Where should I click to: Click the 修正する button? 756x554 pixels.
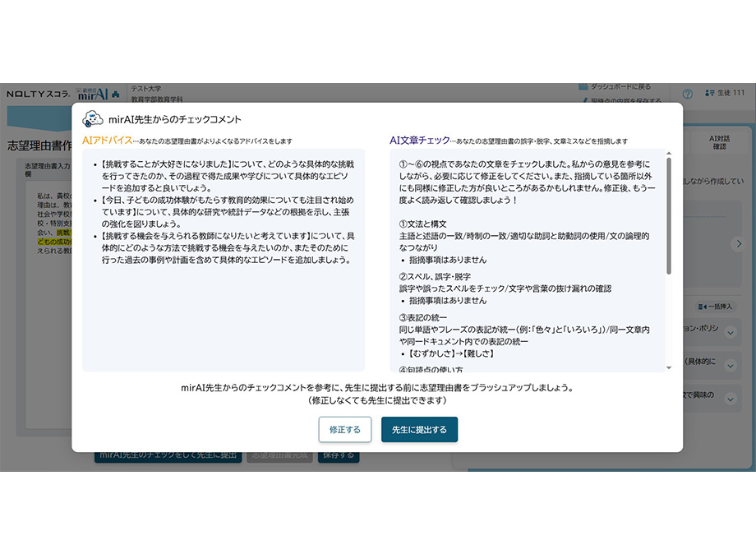tap(344, 429)
